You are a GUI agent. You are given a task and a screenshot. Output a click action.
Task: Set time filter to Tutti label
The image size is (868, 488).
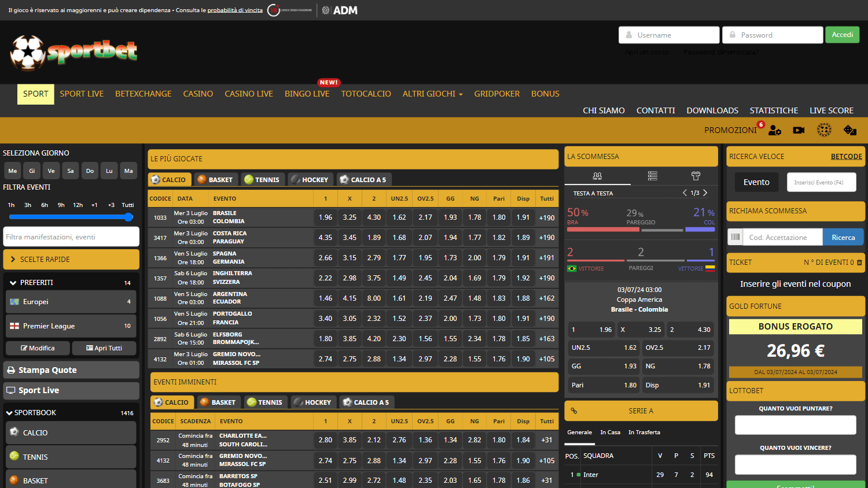pos(128,205)
